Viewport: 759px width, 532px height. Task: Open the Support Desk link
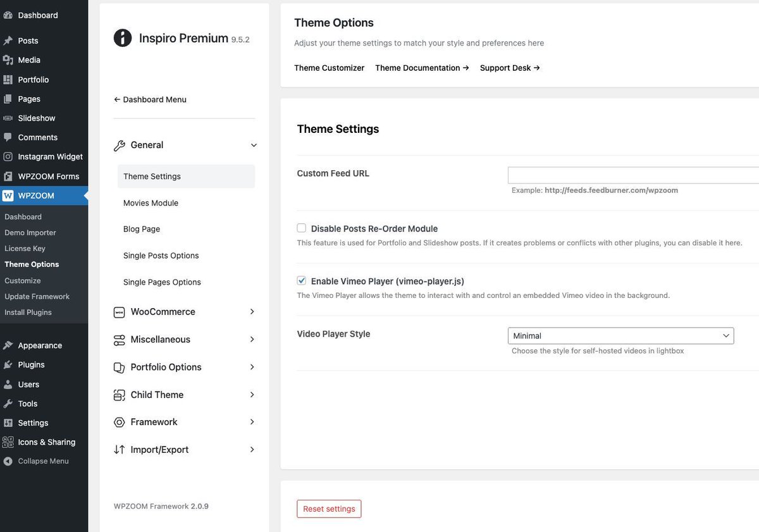tap(510, 68)
